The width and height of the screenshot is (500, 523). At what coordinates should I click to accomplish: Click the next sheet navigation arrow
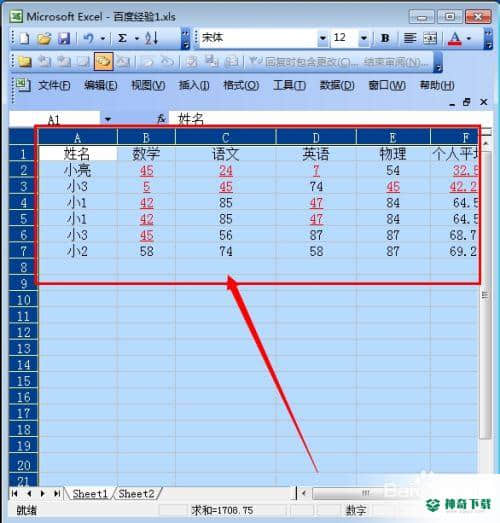[42, 493]
